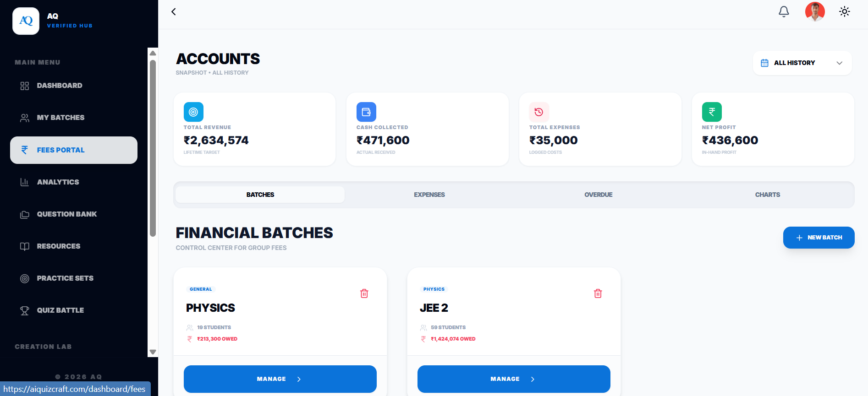Open Quiz Battle in the sidebar
The height and width of the screenshot is (396, 868).
pos(74,310)
